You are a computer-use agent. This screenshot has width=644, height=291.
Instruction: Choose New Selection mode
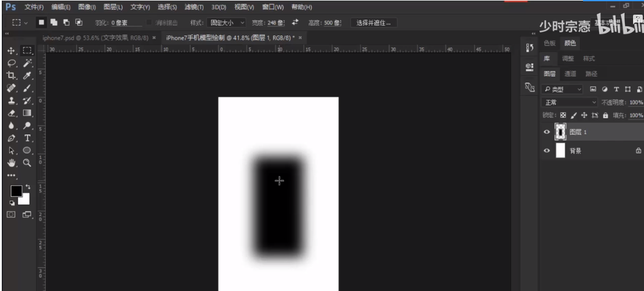click(41, 23)
